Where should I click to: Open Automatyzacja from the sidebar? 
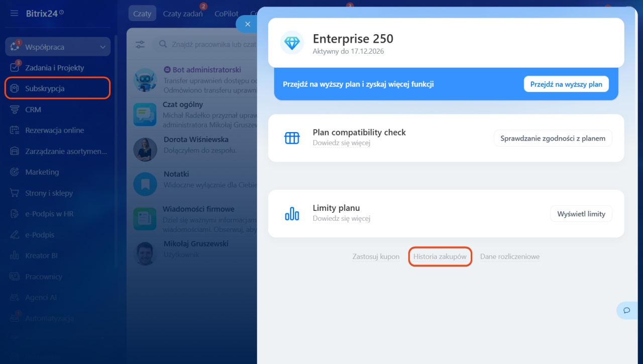[x=50, y=318]
